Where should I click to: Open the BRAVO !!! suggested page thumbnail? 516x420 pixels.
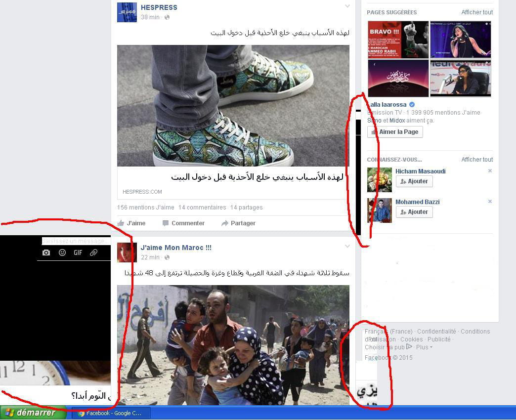tap(398, 40)
